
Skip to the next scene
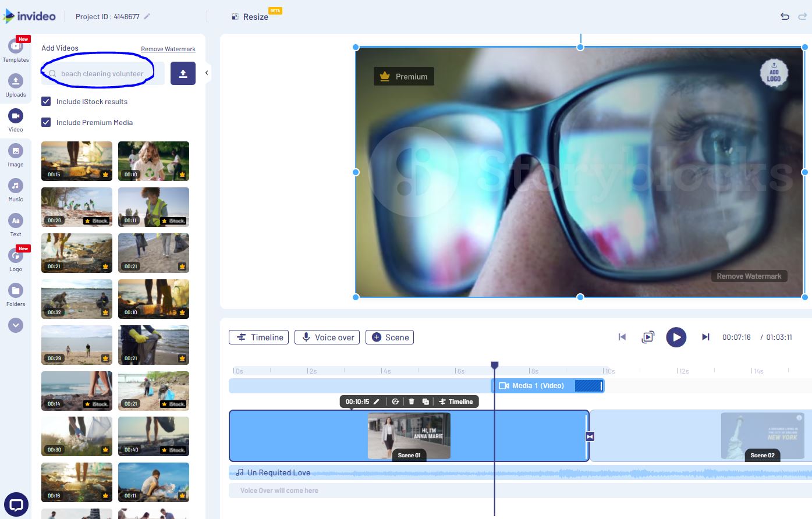pos(705,337)
